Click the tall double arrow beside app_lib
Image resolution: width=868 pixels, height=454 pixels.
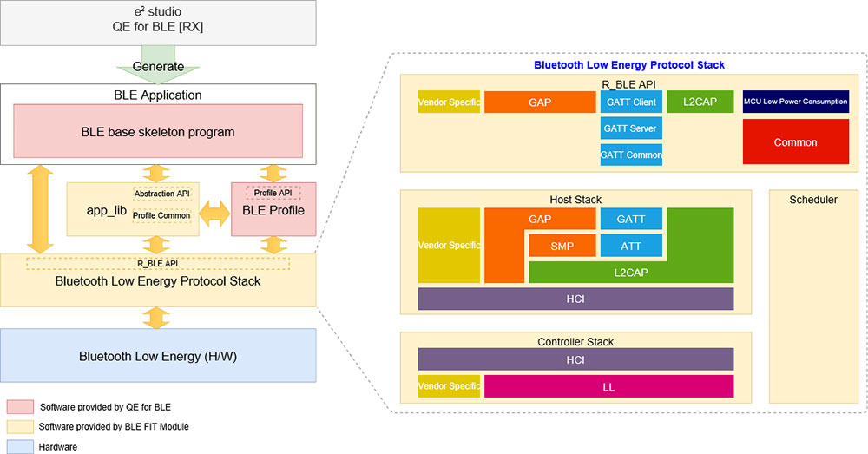click(40, 208)
